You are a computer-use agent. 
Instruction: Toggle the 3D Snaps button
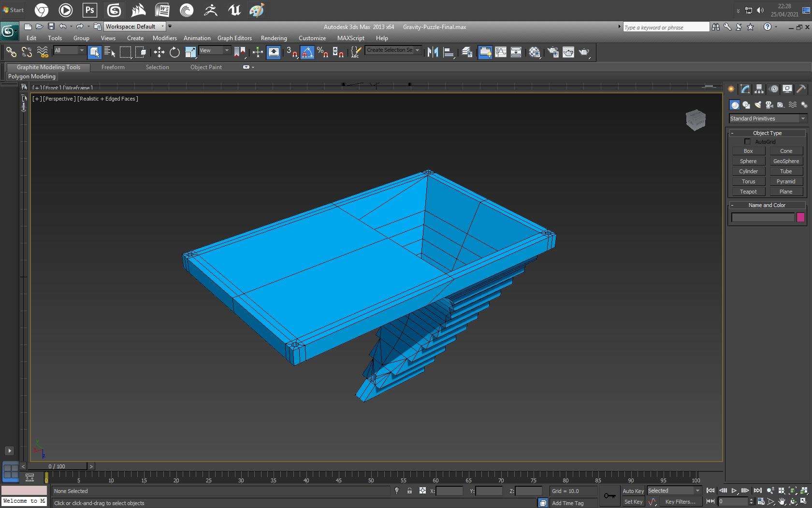coord(291,52)
